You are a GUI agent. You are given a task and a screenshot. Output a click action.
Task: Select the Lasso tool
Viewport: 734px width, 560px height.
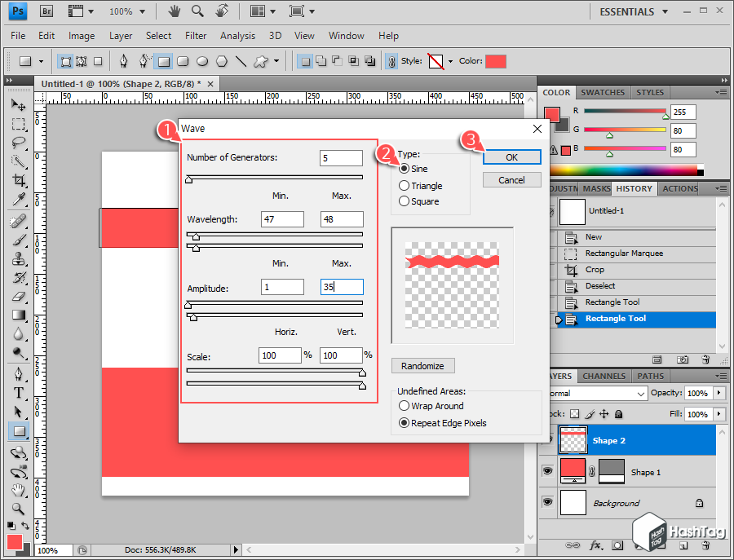tap(18, 142)
